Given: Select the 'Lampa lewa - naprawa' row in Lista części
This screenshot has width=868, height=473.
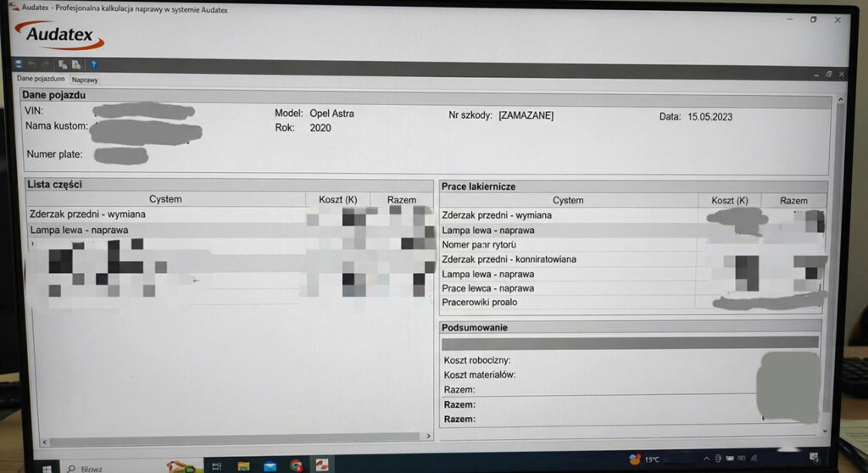Looking at the screenshot, I should point(79,230).
